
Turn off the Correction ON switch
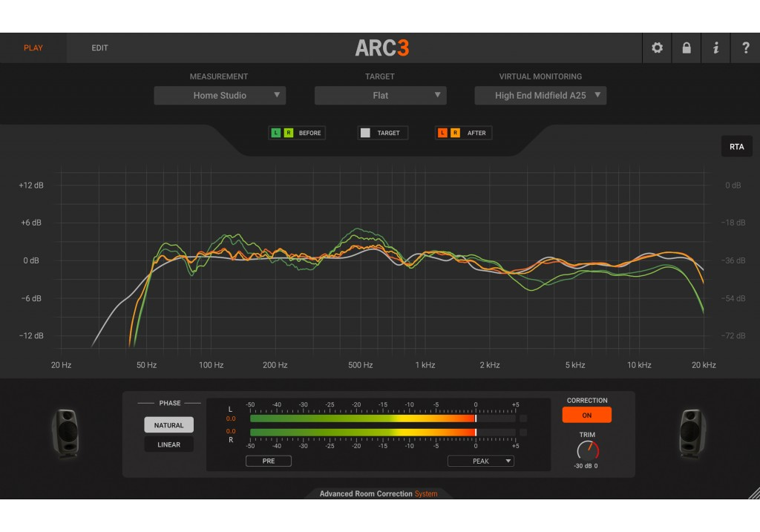point(586,416)
